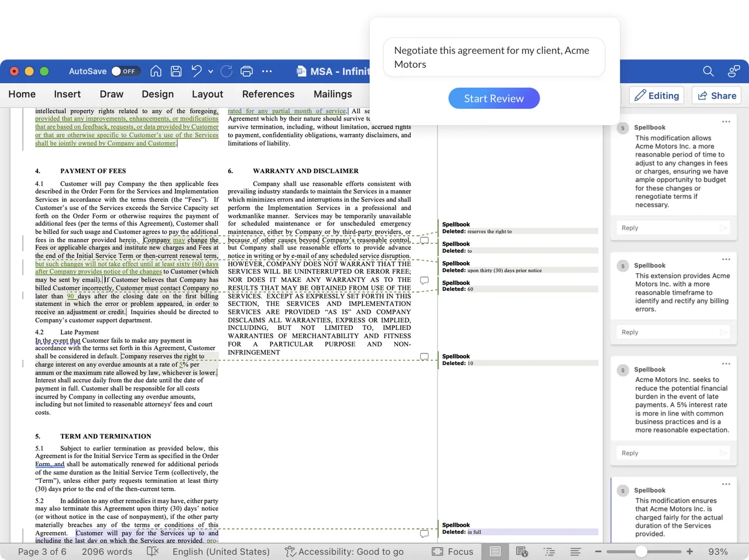
Task: Open the proofing spelling check icon
Action: tap(153, 552)
